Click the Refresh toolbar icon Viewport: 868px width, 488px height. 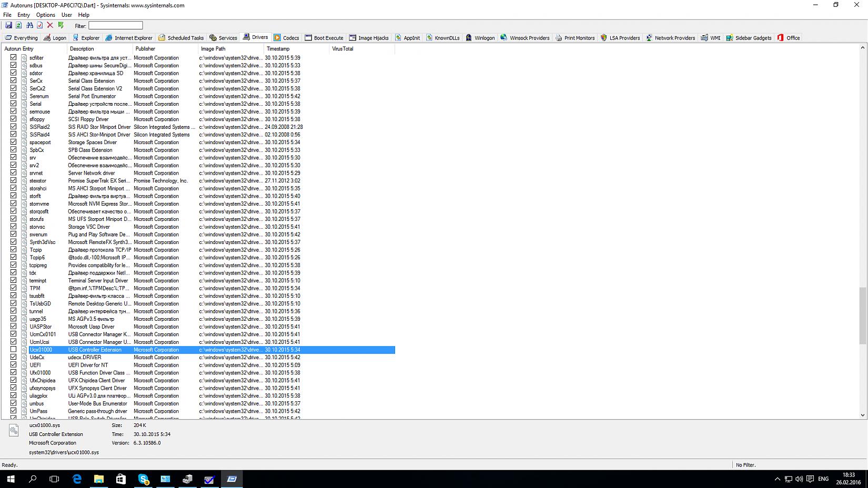(19, 25)
